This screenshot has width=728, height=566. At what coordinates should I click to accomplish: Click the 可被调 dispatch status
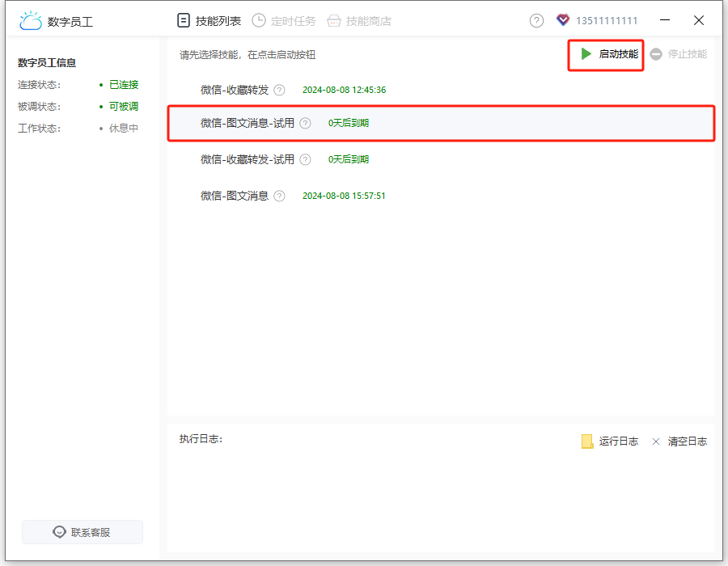pos(124,106)
